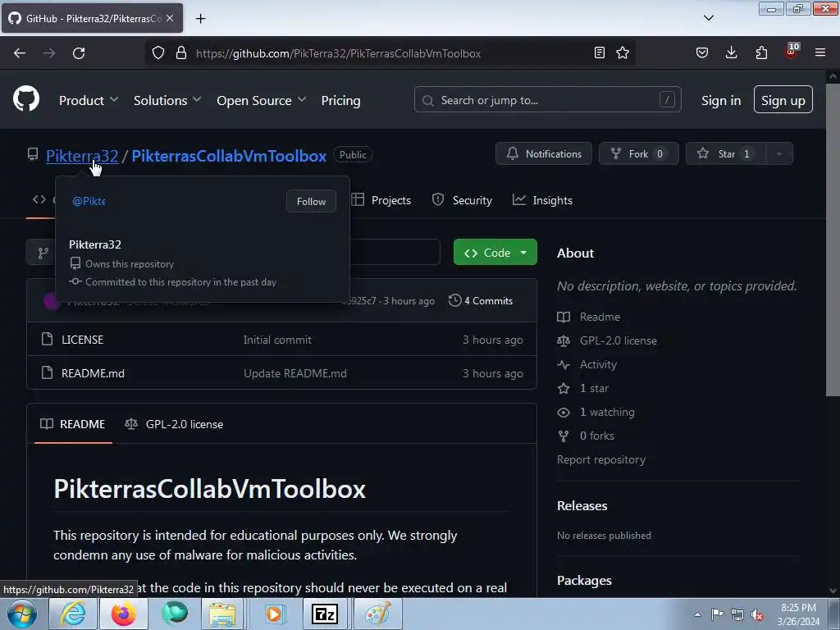Open Windows Explorer folder on taskbar
The image size is (840, 630).
tap(222, 614)
